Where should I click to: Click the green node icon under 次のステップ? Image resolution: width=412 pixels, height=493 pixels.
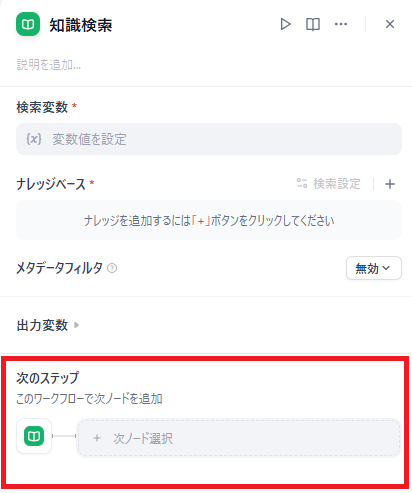[x=34, y=436]
